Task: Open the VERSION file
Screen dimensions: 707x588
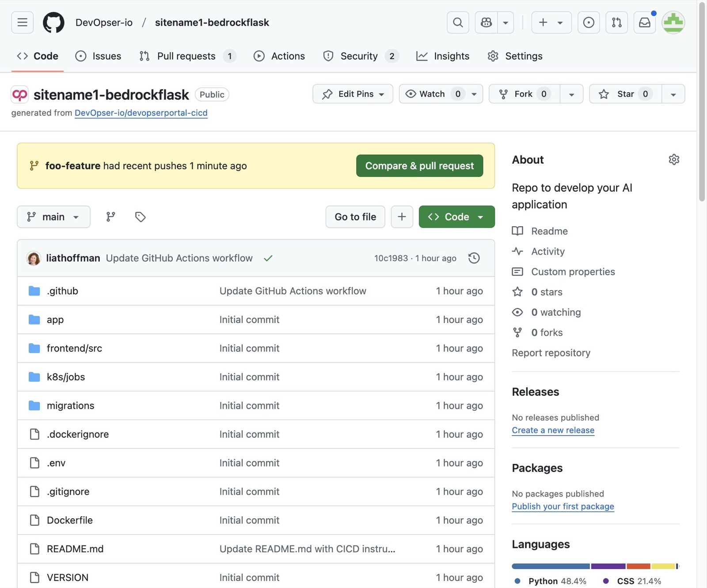Action: pos(68,577)
